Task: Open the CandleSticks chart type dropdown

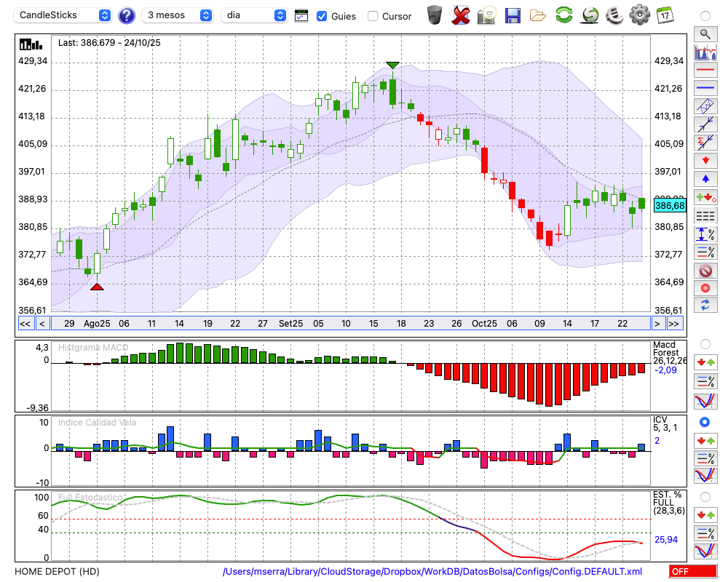Action: (64, 15)
